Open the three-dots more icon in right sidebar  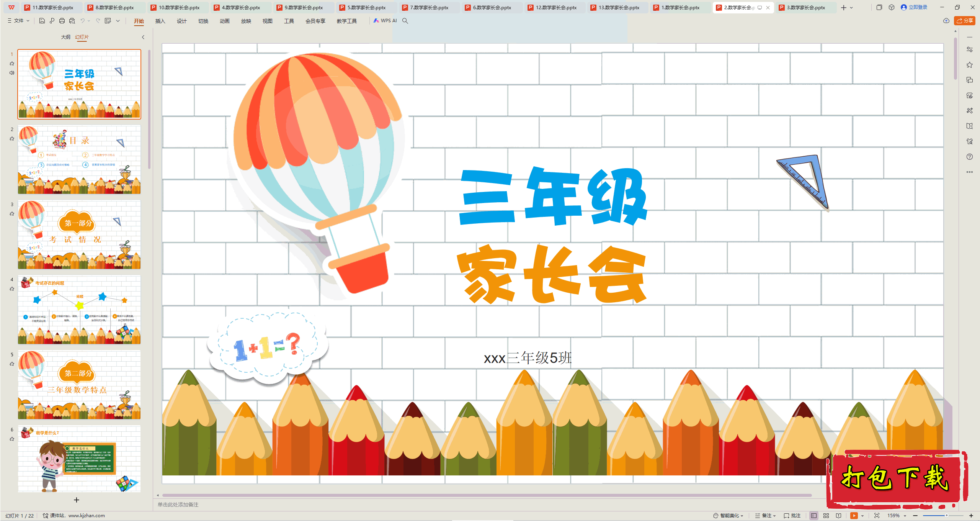click(x=969, y=172)
